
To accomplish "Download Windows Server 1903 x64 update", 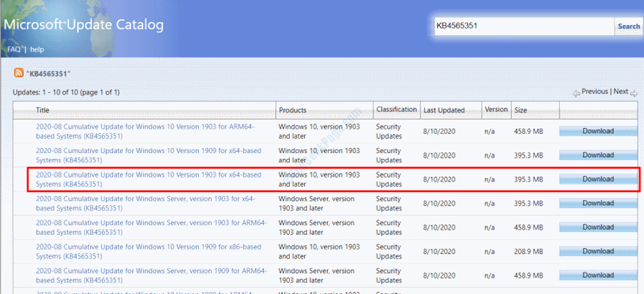I will pyautogui.click(x=598, y=203).
